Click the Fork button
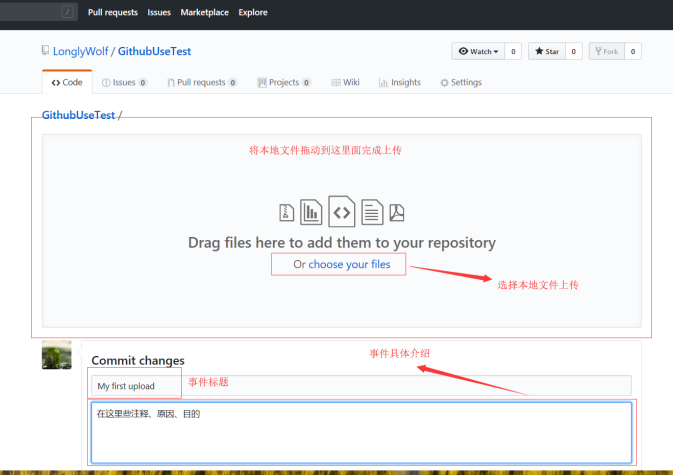Screen dimensions: 673x475 (x=607, y=51)
